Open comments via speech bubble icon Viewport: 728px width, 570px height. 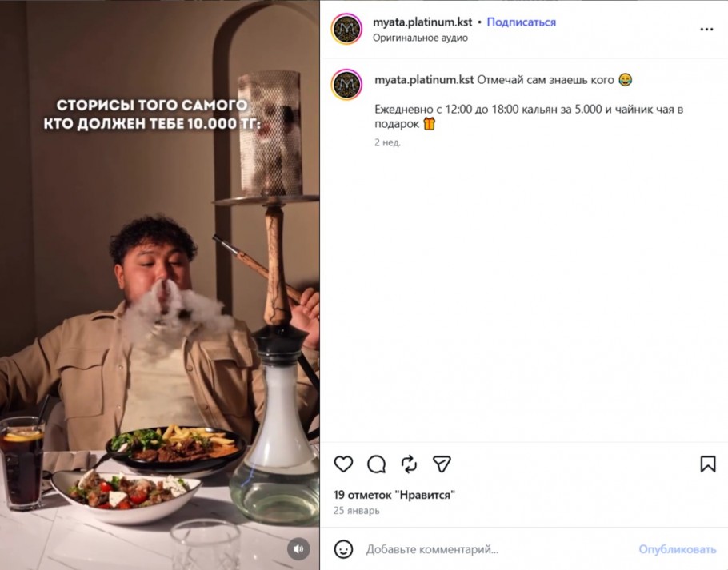pyautogui.click(x=376, y=464)
